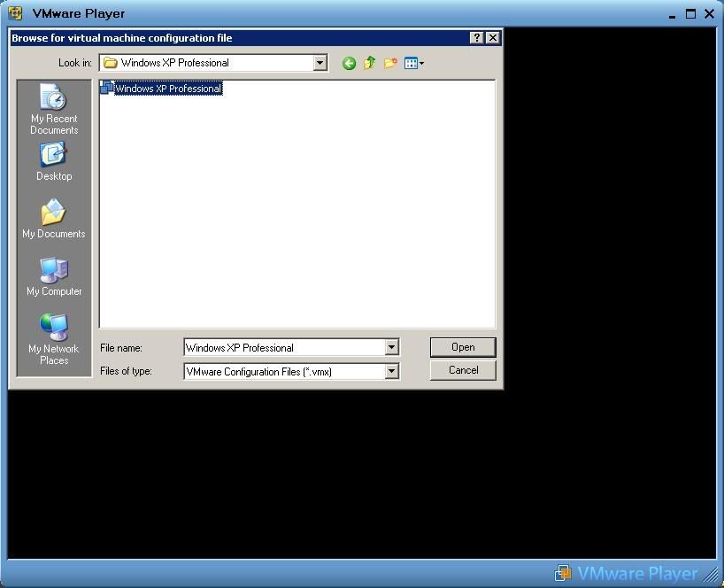Create a new folder via toolbar icon
724x588 pixels.
click(x=389, y=63)
